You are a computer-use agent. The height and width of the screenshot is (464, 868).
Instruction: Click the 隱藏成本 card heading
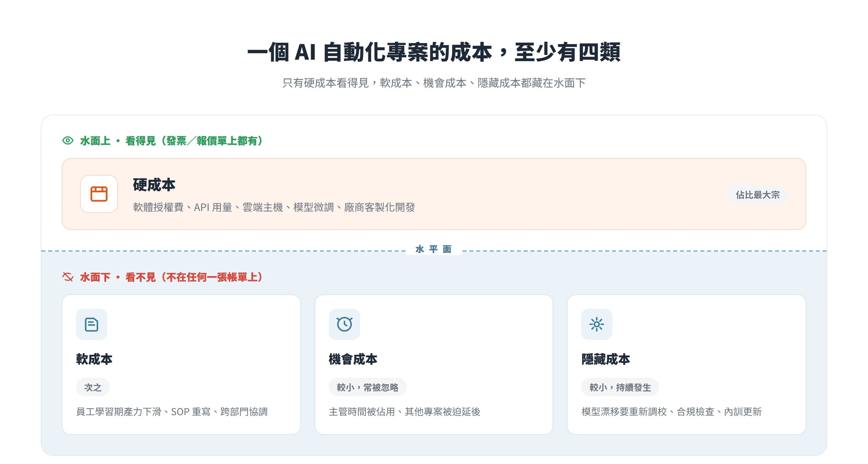click(x=606, y=359)
